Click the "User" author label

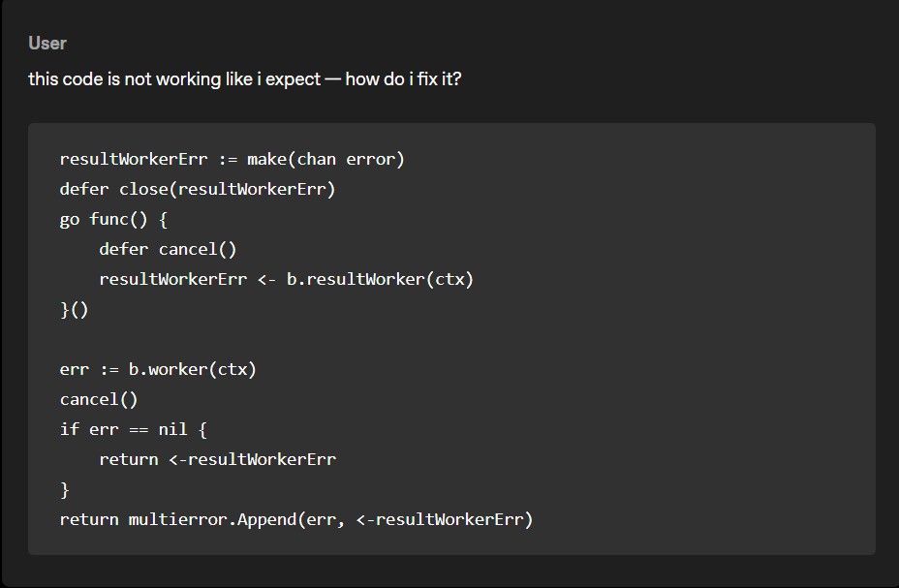point(47,43)
